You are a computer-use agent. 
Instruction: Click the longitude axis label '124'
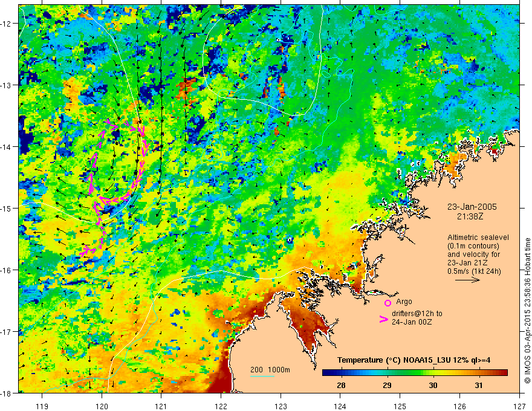[x=340, y=407]
